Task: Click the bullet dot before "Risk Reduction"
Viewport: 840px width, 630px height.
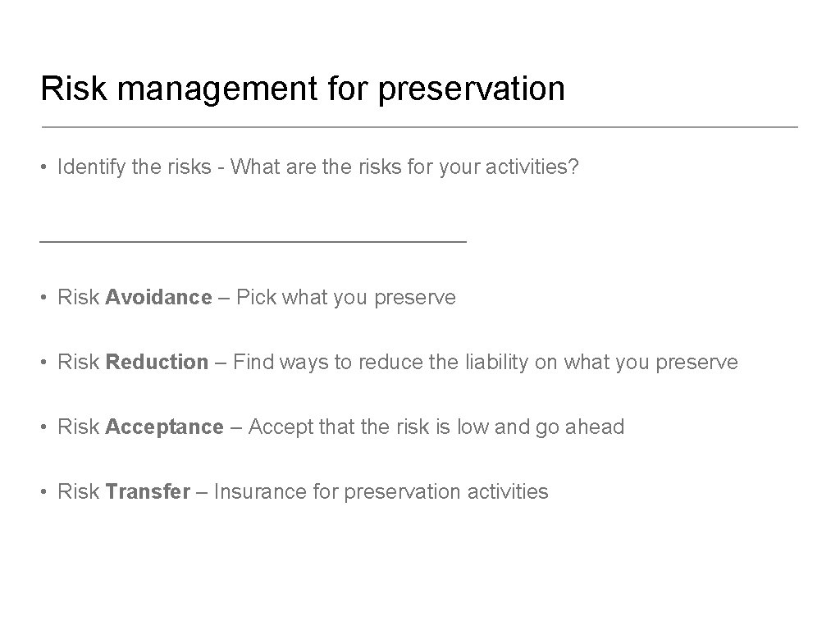Action: click(46, 363)
